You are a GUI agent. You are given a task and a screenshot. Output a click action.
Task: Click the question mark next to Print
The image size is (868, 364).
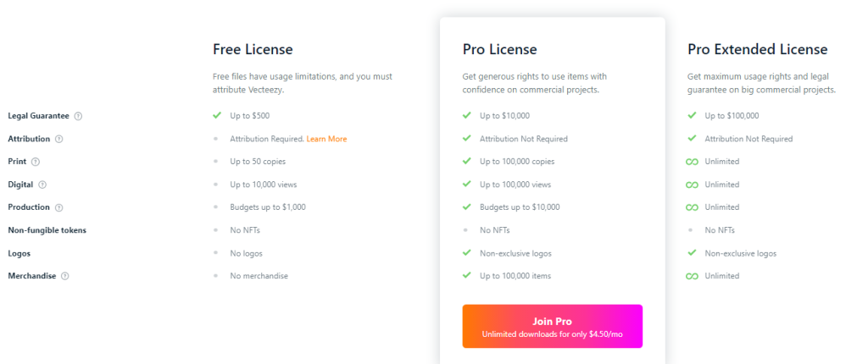coord(36,162)
